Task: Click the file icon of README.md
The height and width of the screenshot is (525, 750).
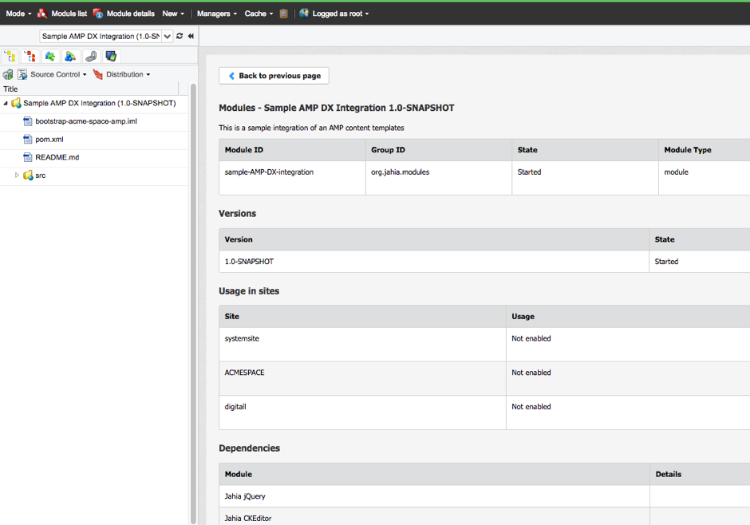Action: [x=28, y=157]
